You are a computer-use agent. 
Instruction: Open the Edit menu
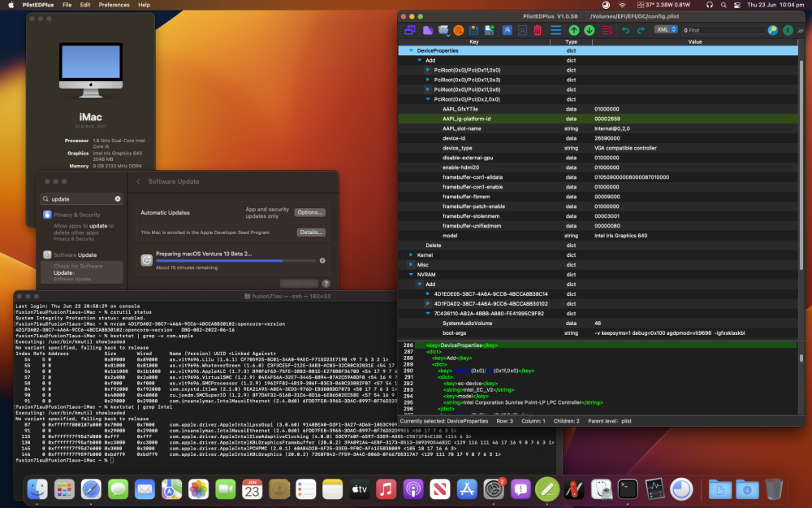(x=85, y=5)
